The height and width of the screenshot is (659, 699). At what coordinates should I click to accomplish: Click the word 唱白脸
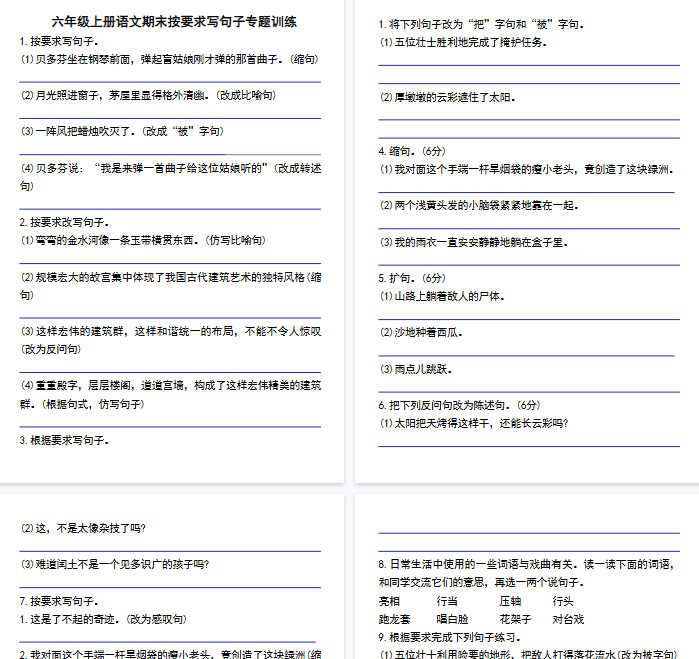[x=452, y=620]
